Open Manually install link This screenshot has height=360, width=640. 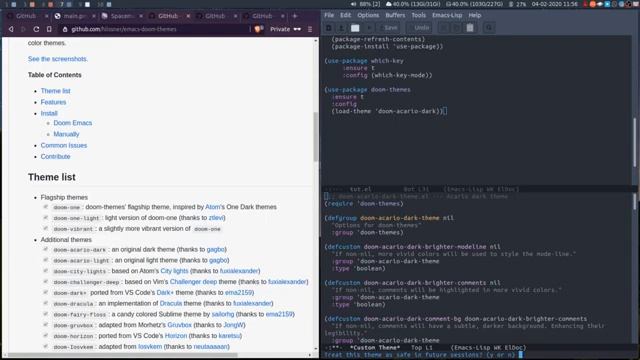point(66,134)
